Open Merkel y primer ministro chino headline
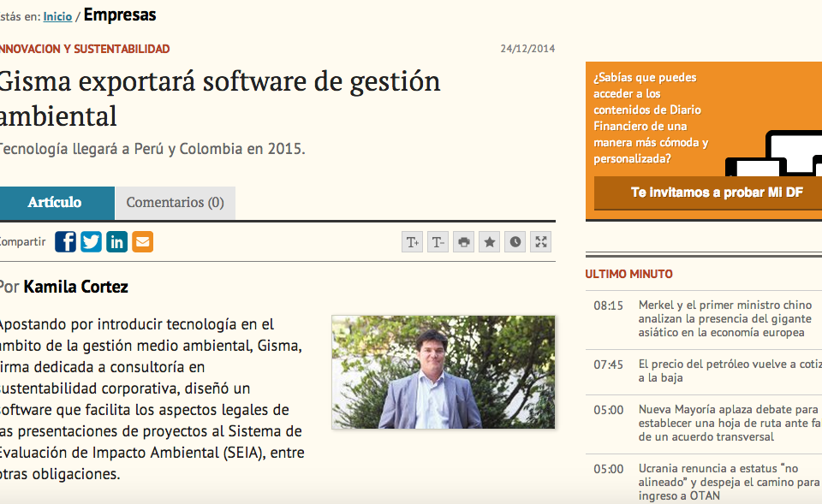 [x=725, y=318]
